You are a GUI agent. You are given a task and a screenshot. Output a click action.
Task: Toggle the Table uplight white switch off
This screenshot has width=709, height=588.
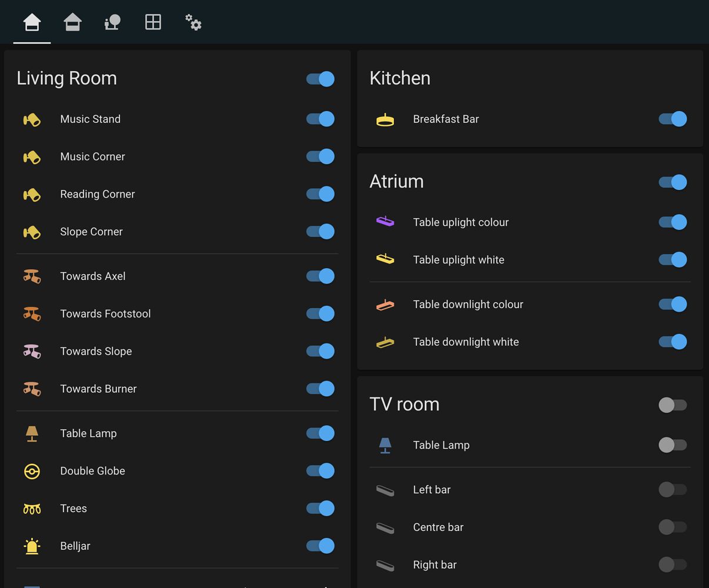point(673,259)
